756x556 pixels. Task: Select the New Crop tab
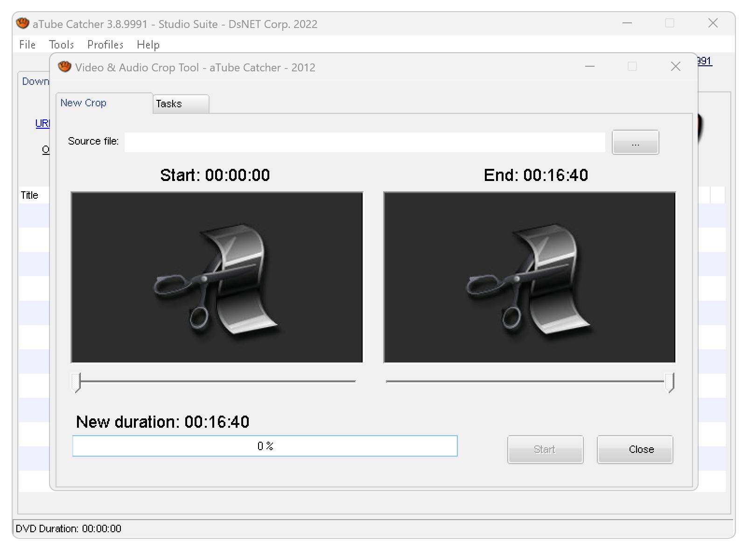104,103
